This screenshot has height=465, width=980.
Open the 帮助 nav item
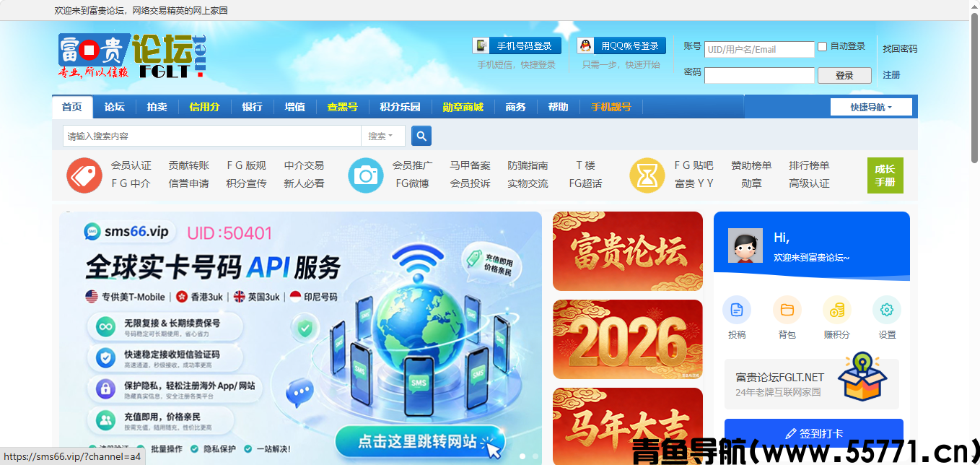[x=558, y=107]
